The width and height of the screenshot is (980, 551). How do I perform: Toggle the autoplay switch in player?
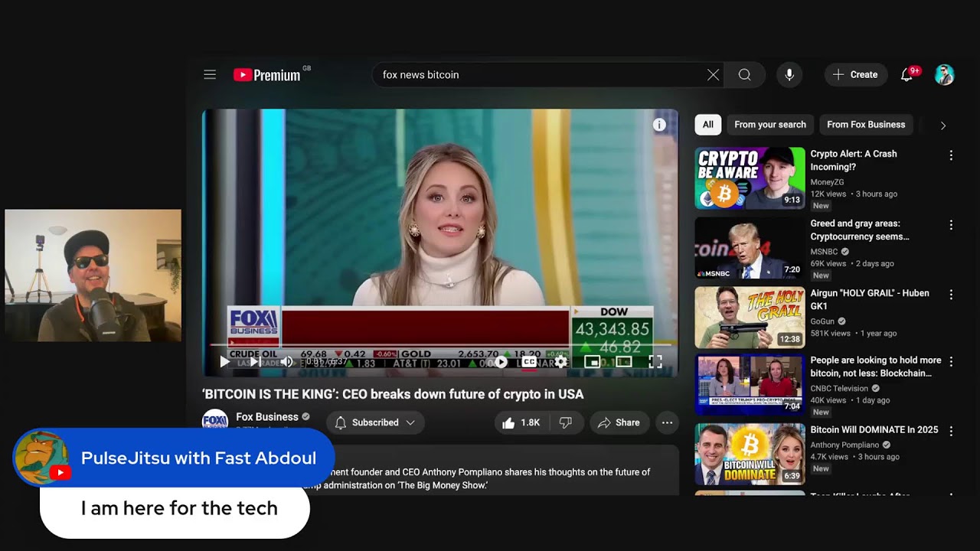[x=499, y=362]
